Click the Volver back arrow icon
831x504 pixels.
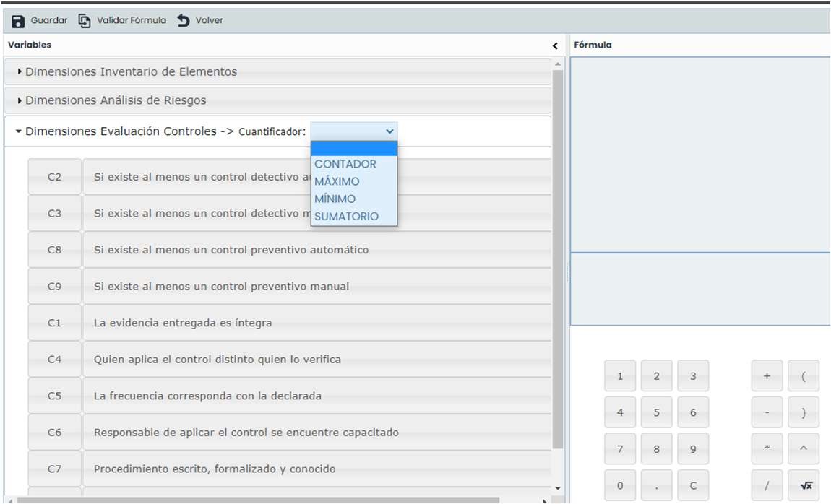click(x=184, y=21)
